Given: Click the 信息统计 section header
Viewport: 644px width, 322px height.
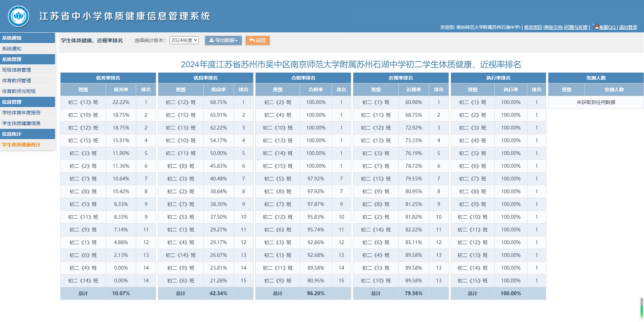Looking at the screenshot, I should [x=28, y=134].
